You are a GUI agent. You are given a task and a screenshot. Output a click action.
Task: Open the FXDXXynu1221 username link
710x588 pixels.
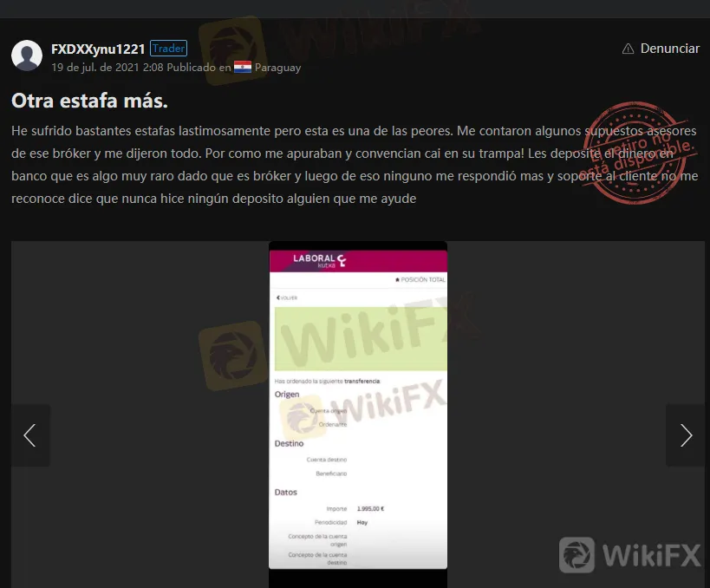(98, 49)
